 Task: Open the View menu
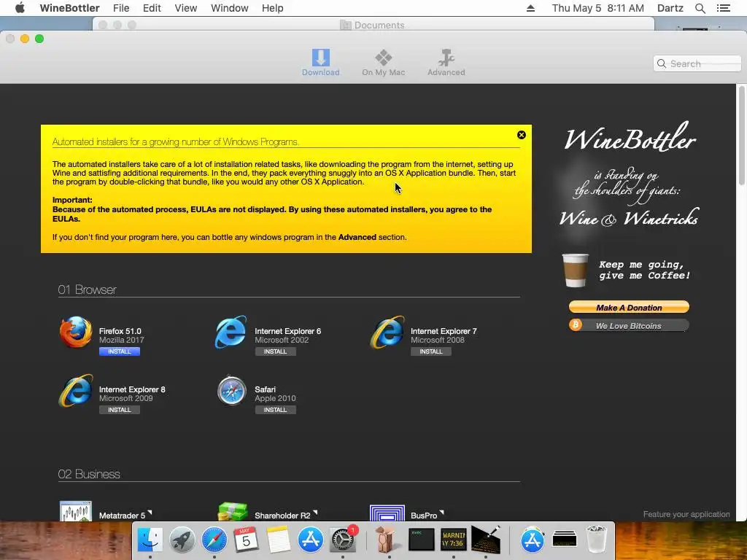(x=186, y=8)
